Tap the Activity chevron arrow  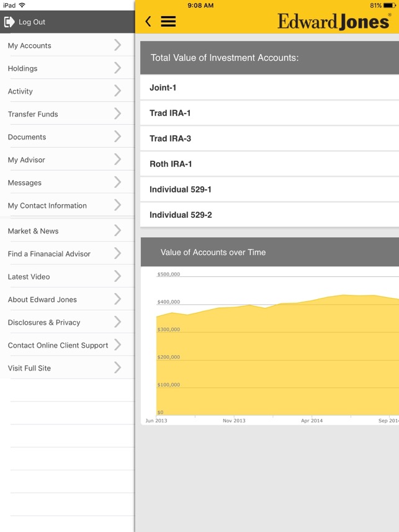point(117,91)
